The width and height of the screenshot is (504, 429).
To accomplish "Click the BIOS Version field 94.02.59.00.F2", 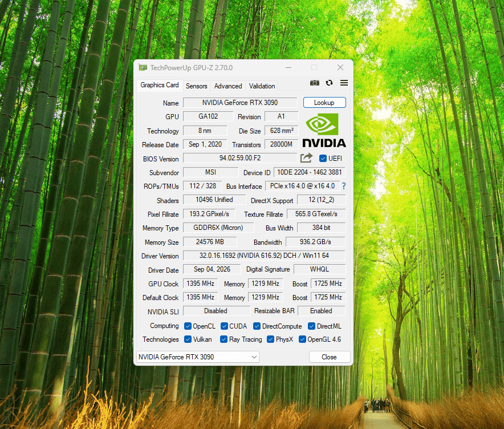I will coord(240,158).
